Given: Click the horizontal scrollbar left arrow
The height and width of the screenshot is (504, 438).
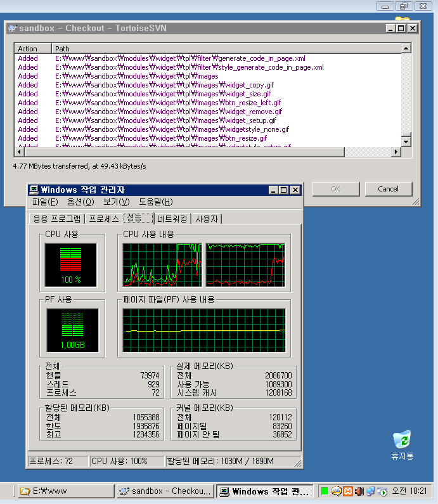Looking at the screenshot, I should [x=19, y=152].
